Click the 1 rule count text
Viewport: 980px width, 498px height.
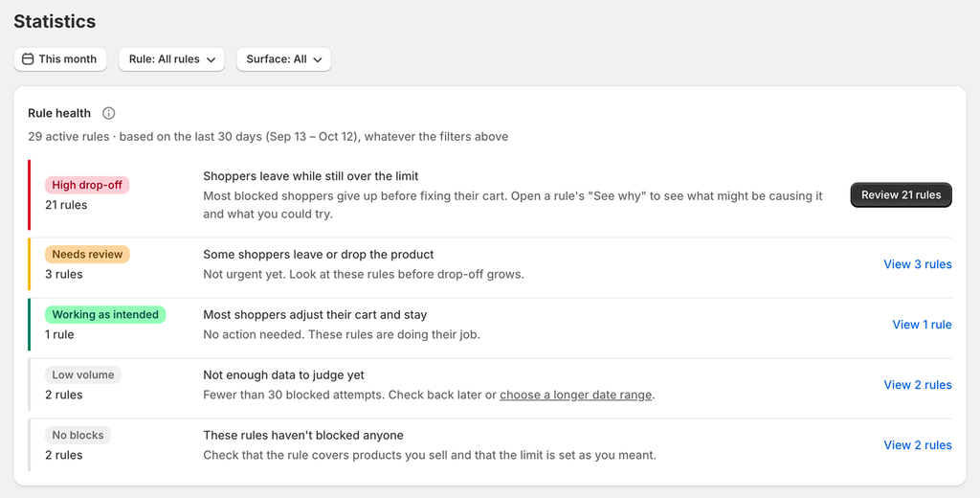59,334
